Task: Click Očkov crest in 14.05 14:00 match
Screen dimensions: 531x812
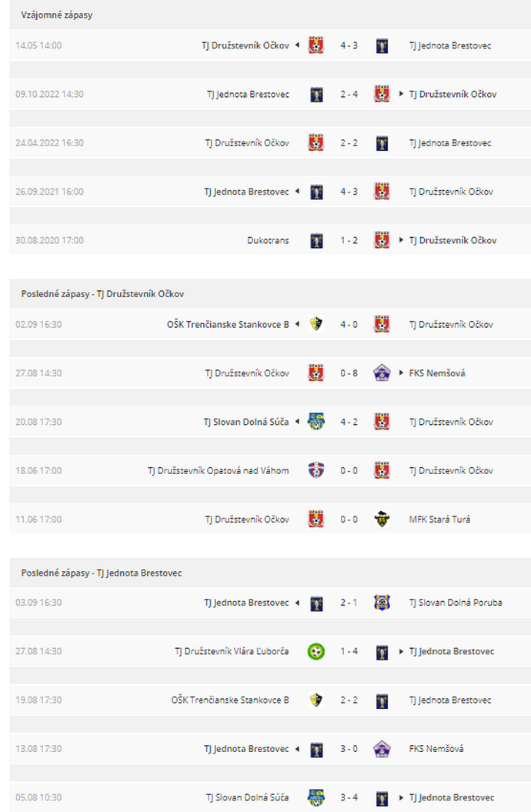Action: [x=316, y=45]
